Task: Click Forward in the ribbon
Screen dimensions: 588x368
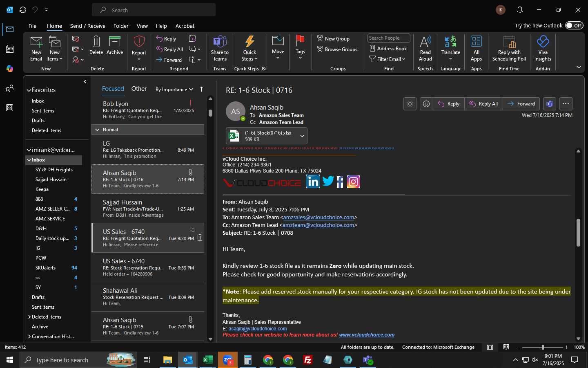Action: [x=169, y=60]
